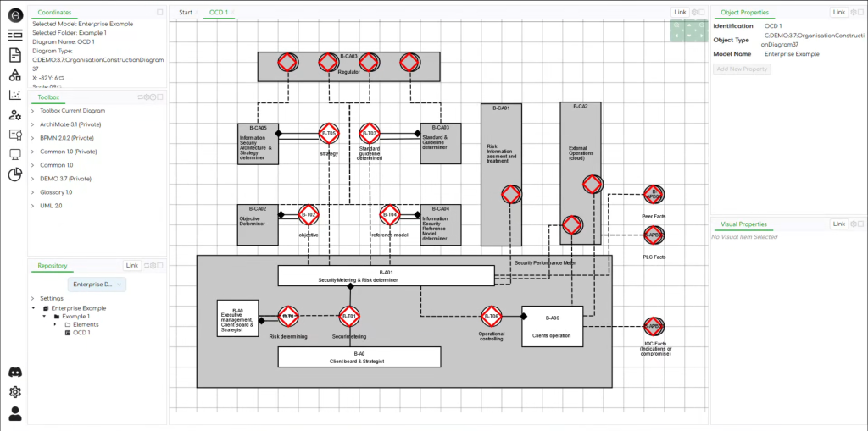Image resolution: width=868 pixels, height=431 pixels.
Task: Click the user profile icon
Action: [14, 413]
